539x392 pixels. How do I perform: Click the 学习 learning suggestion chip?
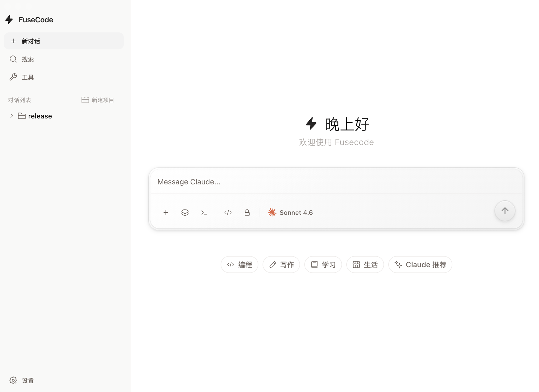click(x=323, y=264)
